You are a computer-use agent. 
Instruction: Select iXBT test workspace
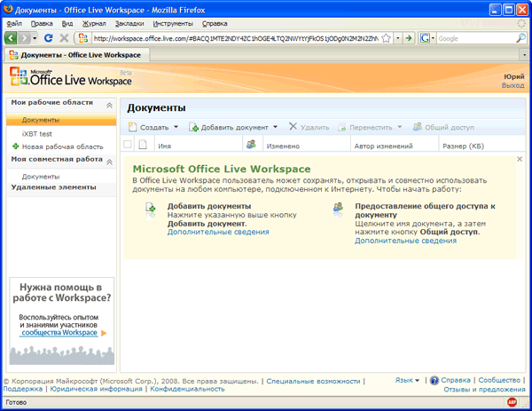(x=37, y=134)
